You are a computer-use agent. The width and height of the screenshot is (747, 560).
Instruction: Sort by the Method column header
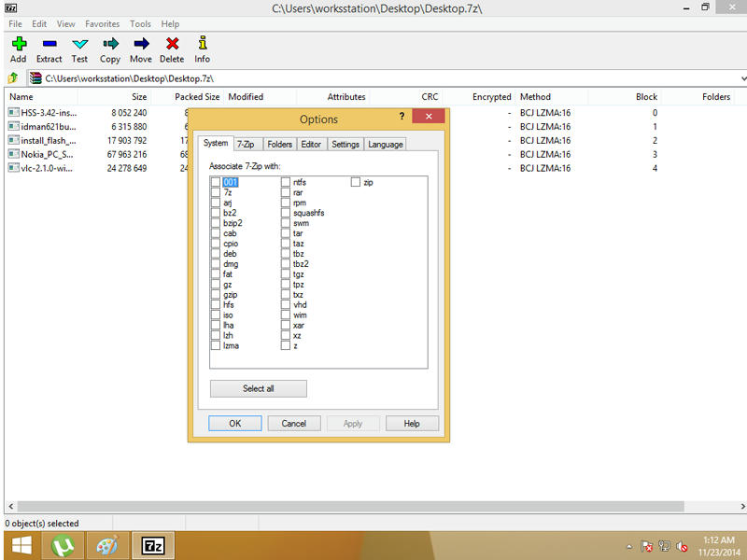(x=552, y=97)
